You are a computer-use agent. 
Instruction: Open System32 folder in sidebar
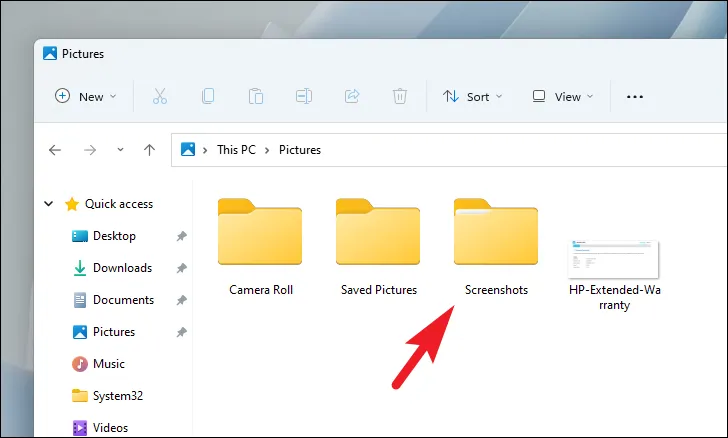[x=118, y=396]
